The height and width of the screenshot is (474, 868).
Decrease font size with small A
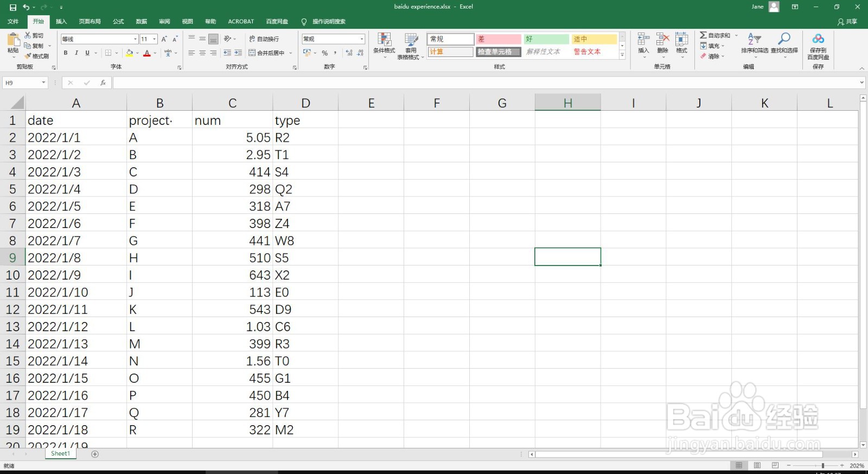pos(175,39)
